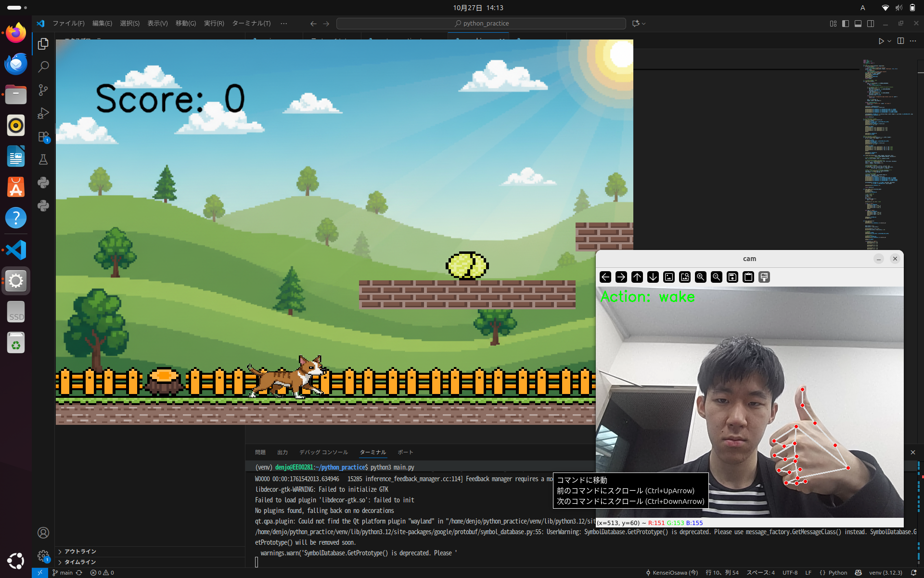The image size is (924, 578).
Task: Open the Extensions view icon
Action: point(43,137)
